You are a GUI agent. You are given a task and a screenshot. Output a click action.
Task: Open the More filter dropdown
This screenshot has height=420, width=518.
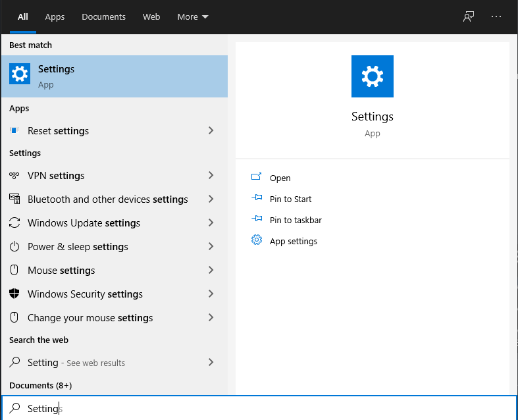(x=193, y=17)
